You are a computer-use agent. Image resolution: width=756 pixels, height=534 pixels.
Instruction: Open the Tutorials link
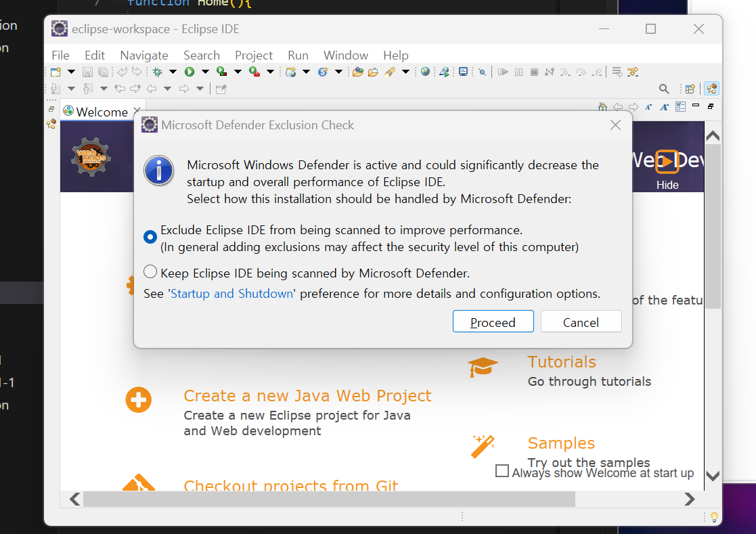[x=562, y=362]
